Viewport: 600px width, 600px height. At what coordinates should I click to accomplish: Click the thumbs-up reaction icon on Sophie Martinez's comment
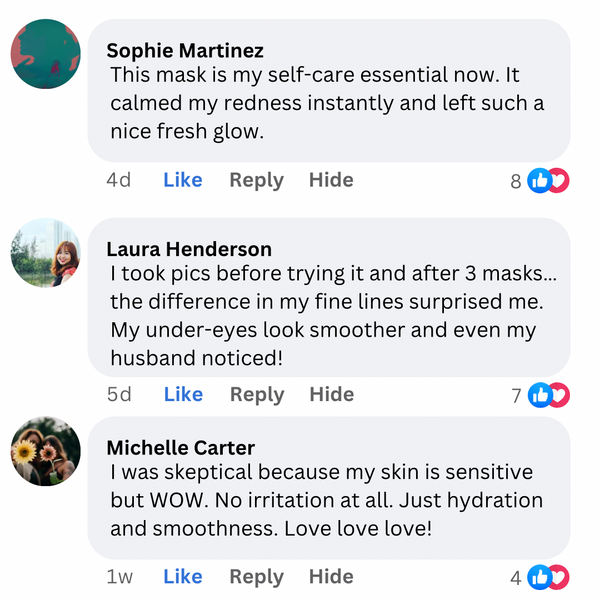coord(539,181)
